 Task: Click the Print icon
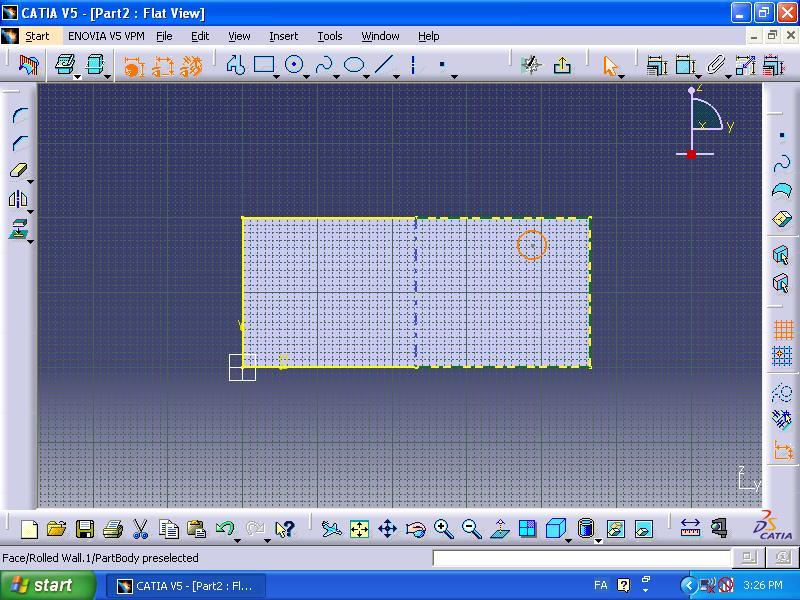(113, 529)
